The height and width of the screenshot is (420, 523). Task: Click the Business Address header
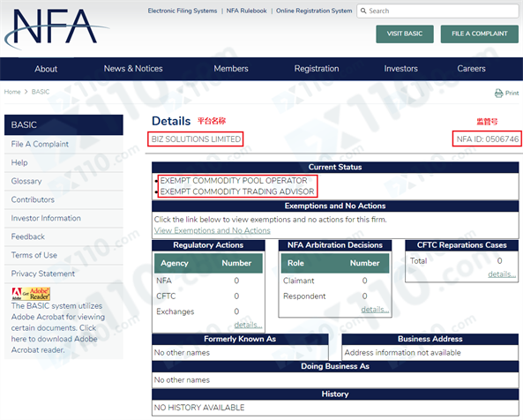click(x=430, y=339)
